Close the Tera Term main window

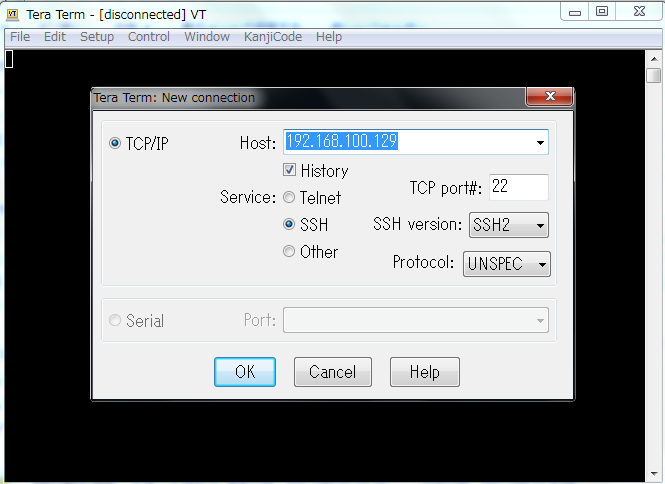[x=640, y=11]
